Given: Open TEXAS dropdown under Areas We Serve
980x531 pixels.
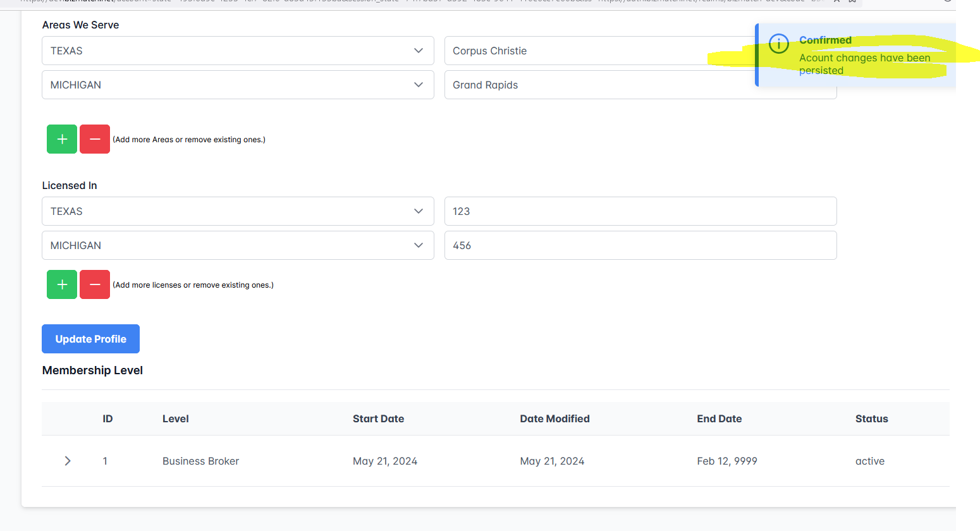Looking at the screenshot, I should point(238,51).
